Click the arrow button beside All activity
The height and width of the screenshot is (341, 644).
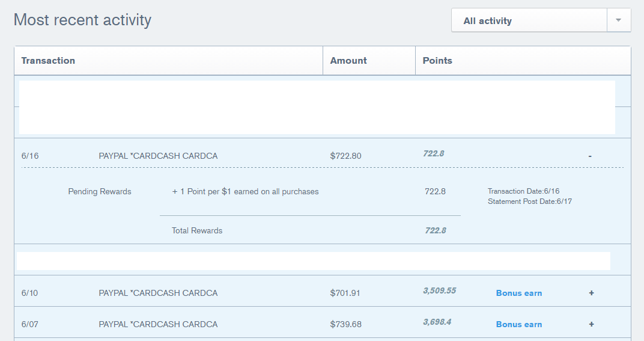click(618, 20)
